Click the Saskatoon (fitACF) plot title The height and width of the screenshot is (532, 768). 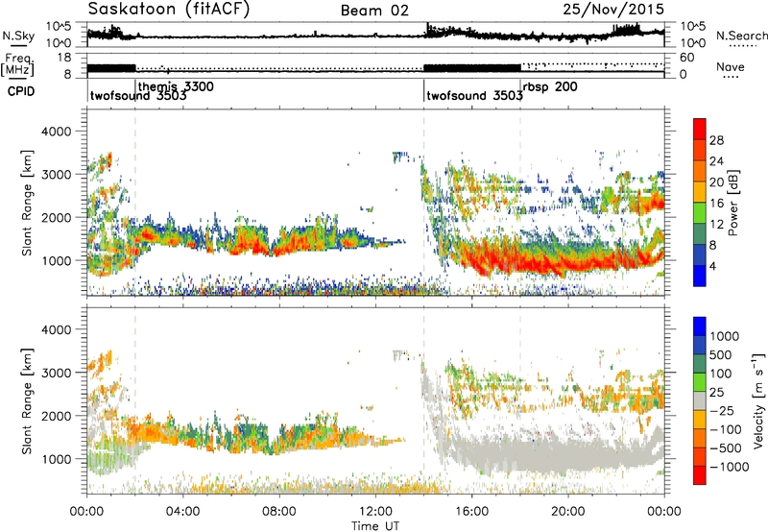[x=169, y=9]
